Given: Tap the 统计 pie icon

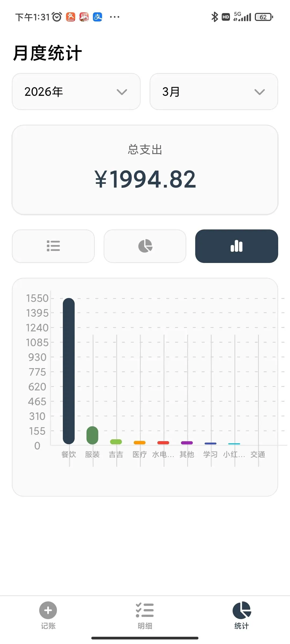Looking at the screenshot, I should (x=241, y=610).
